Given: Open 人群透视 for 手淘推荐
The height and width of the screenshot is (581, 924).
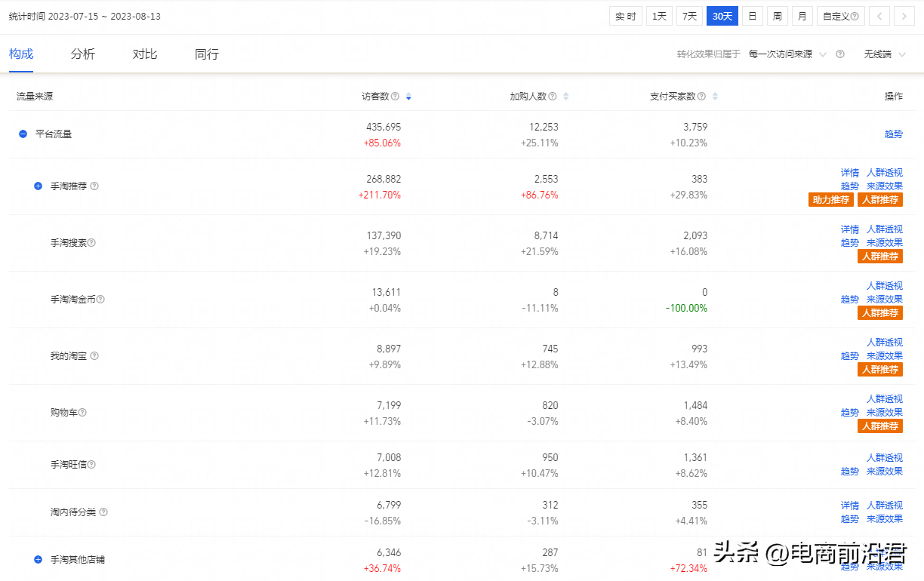Looking at the screenshot, I should (x=884, y=173).
